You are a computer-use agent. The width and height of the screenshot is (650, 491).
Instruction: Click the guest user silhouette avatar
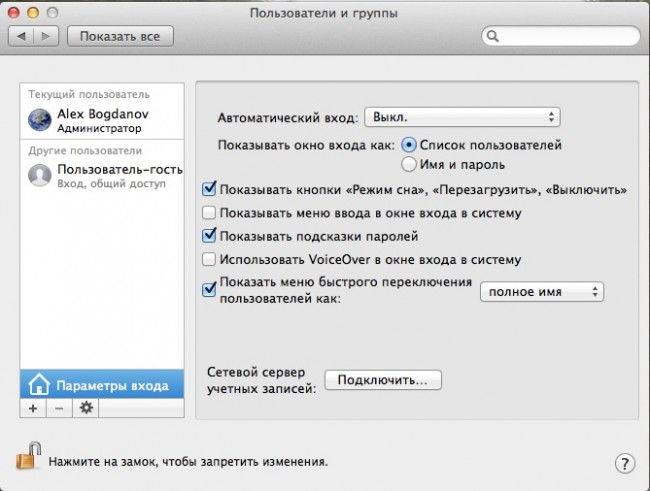click(x=39, y=175)
